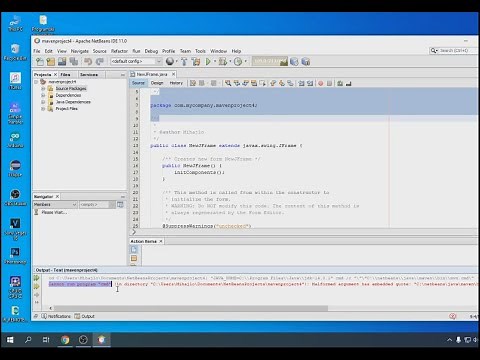Click the Clean and Build icon
This screenshot has width=480, height=360.
(196, 62)
